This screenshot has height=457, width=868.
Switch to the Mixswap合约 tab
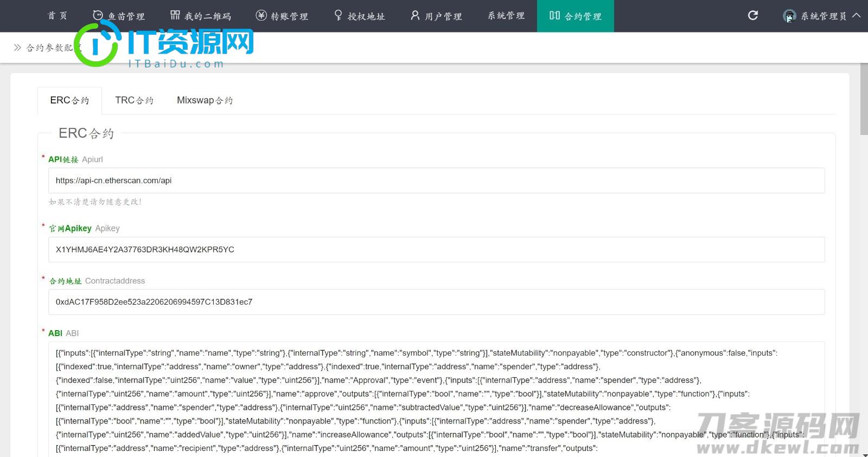click(x=205, y=100)
